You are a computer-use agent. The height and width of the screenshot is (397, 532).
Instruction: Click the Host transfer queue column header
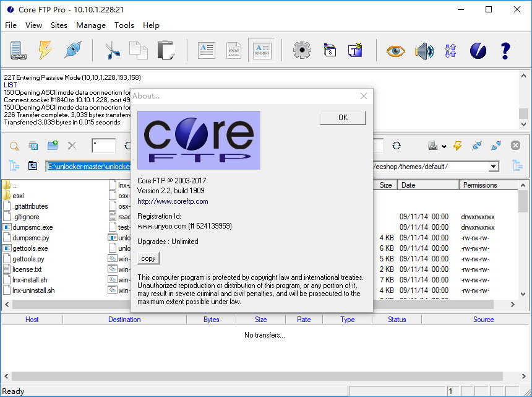tap(32, 320)
